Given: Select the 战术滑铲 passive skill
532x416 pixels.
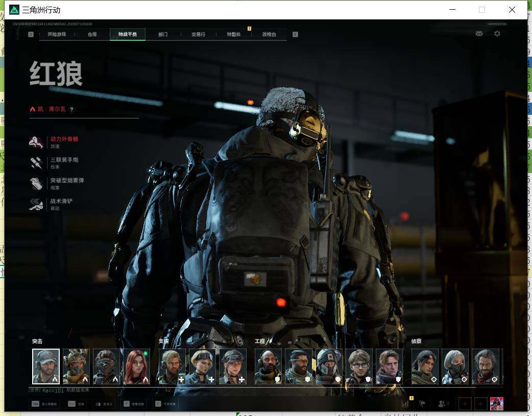Looking at the screenshot, I should point(51,204).
